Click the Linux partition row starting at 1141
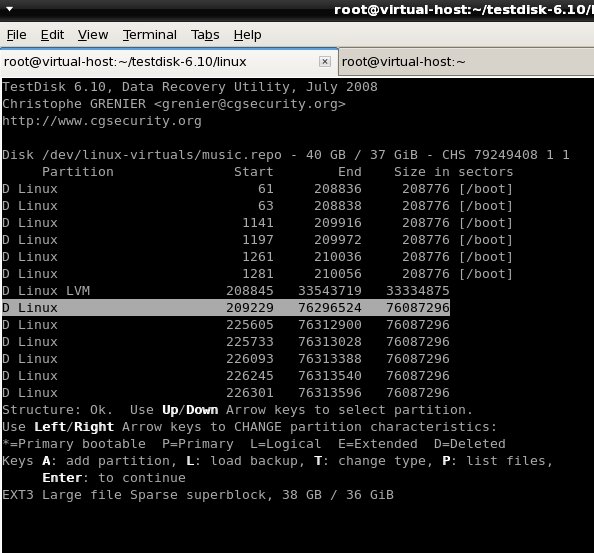 (x=257, y=223)
